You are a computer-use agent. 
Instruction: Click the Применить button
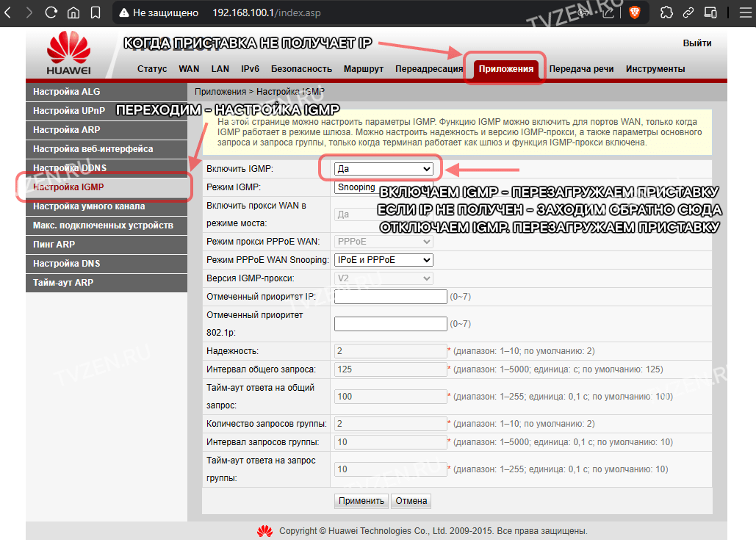click(x=361, y=501)
